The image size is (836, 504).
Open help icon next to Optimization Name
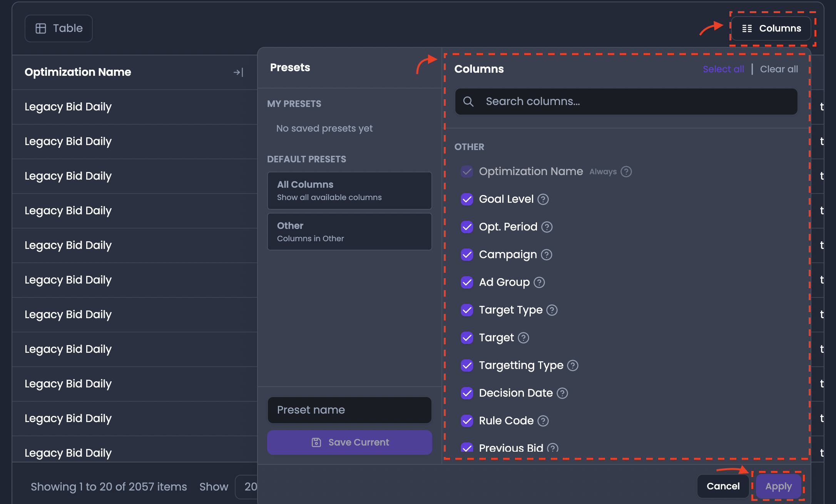pyautogui.click(x=626, y=172)
